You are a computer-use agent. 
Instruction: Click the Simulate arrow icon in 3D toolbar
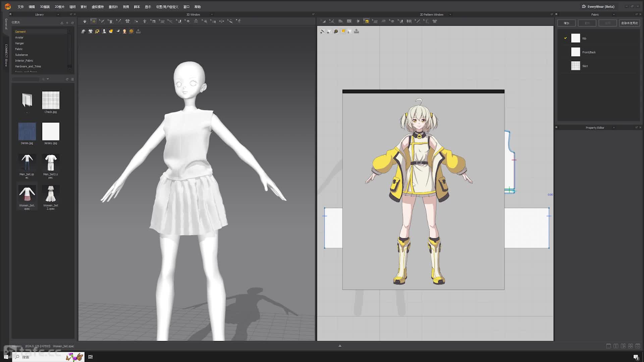coord(85,21)
